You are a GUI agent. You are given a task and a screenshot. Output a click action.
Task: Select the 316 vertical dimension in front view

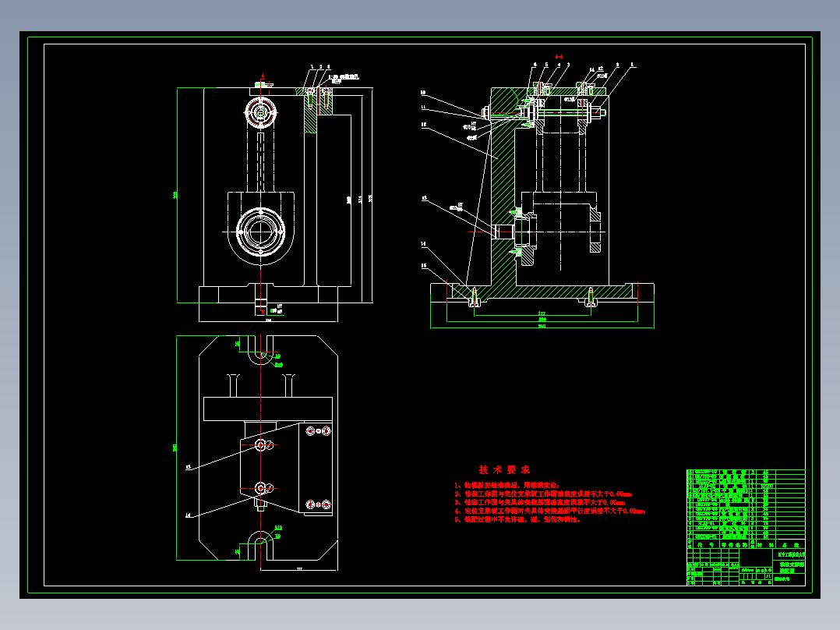(x=361, y=199)
